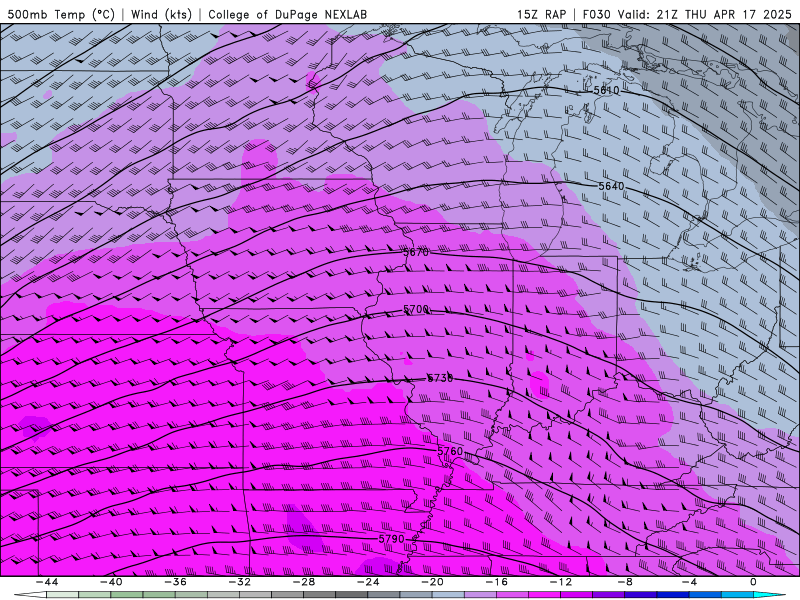Click the -44 colorbar tick label
The image size is (800, 600).
(x=47, y=582)
